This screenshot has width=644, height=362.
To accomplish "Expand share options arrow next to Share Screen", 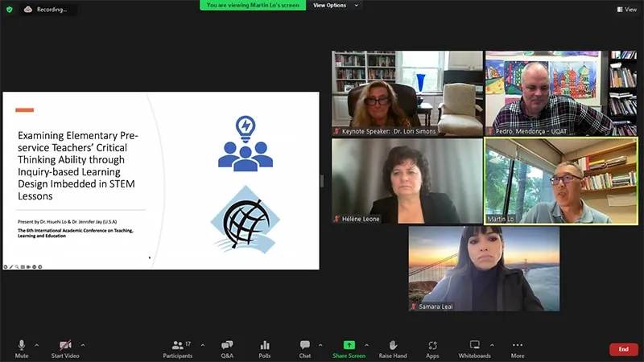I will (367, 345).
